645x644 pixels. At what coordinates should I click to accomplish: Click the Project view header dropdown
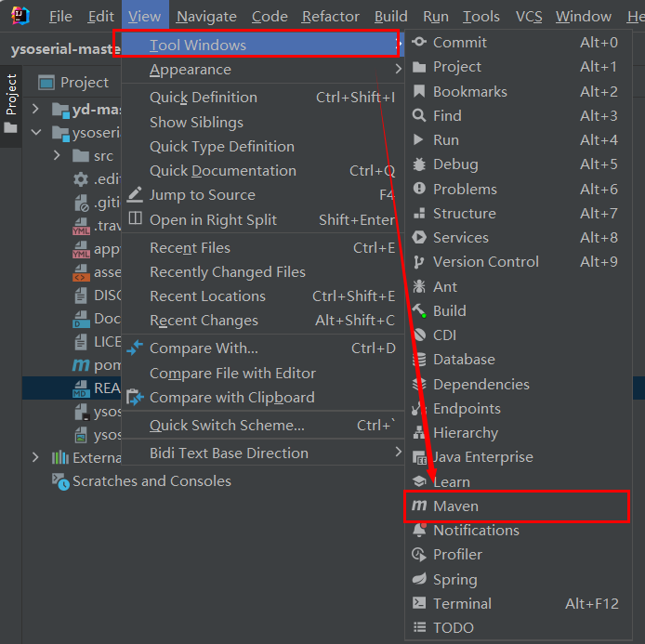pyautogui.click(x=73, y=83)
